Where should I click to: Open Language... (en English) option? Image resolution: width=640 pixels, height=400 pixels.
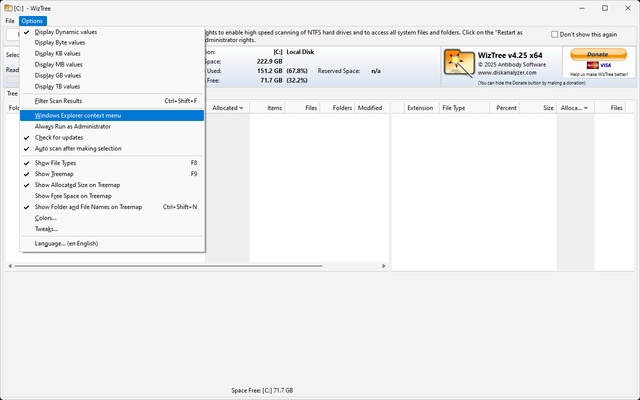tap(112, 244)
